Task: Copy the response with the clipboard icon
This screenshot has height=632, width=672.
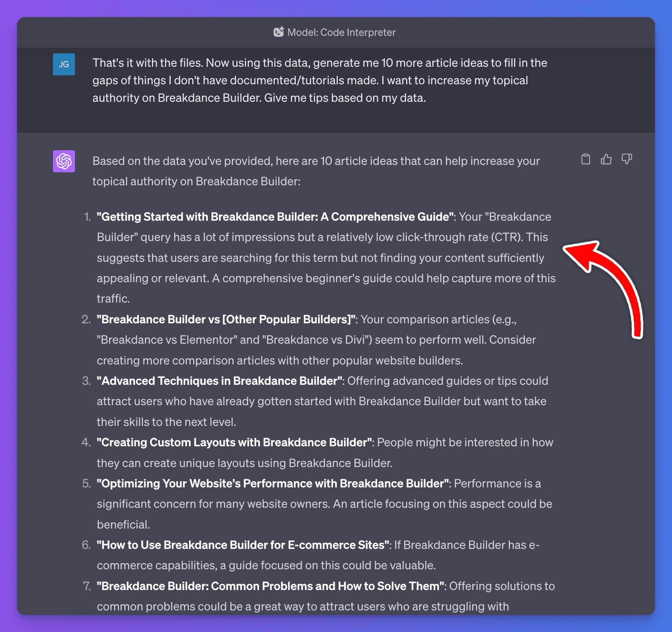Action: click(586, 159)
